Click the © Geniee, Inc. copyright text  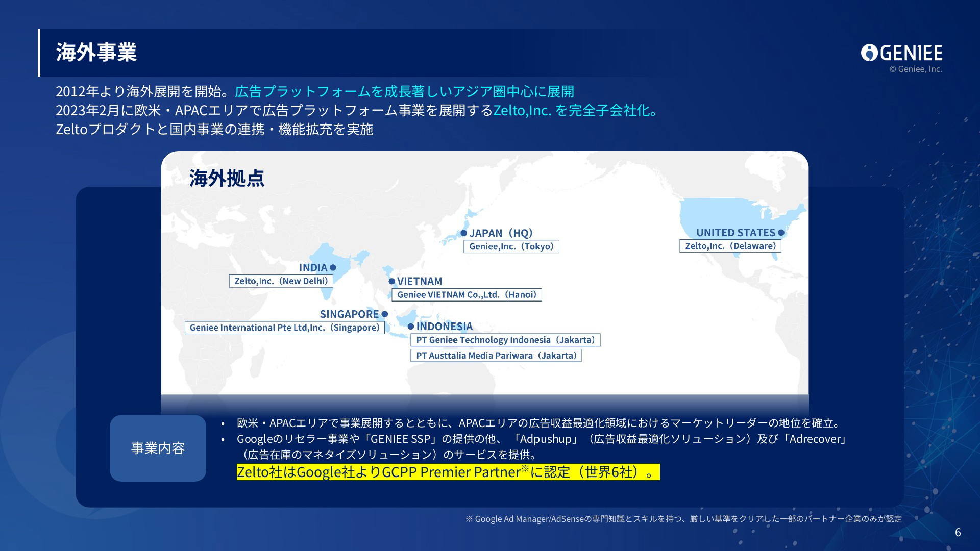click(916, 69)
